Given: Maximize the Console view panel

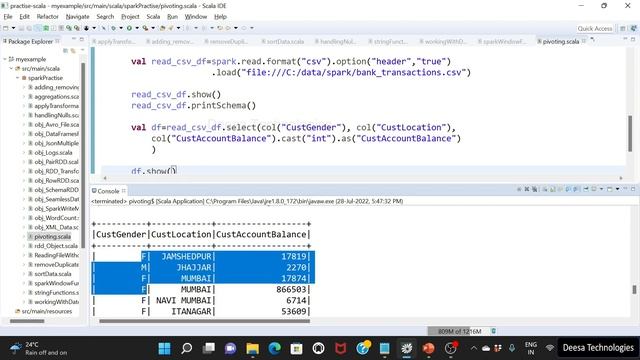Looking at the screenshot, I should click(x=633, y=189).
